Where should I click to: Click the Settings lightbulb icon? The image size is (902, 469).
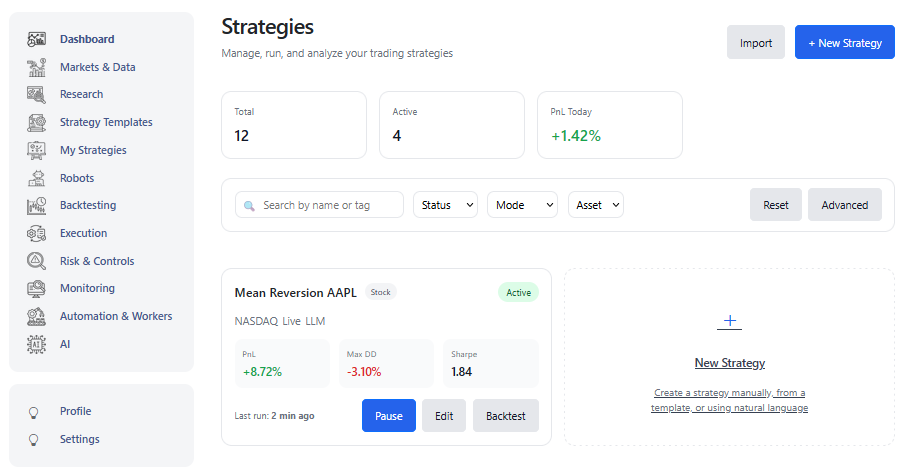coord(33,439)
